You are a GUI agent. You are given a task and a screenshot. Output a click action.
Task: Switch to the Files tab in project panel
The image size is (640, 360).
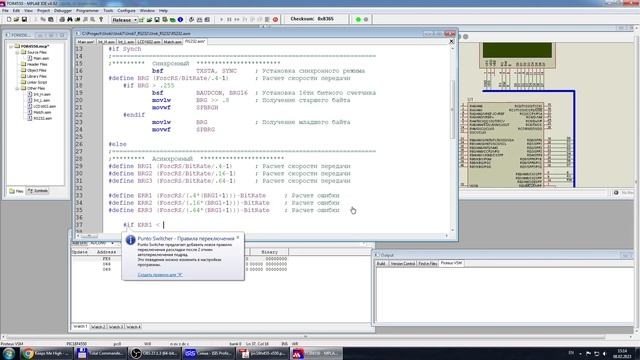pos(16,191)
